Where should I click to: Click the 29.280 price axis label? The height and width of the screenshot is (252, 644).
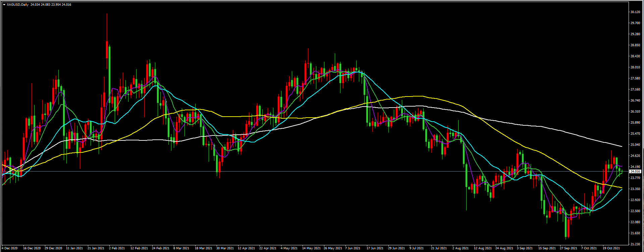[635, 34]
